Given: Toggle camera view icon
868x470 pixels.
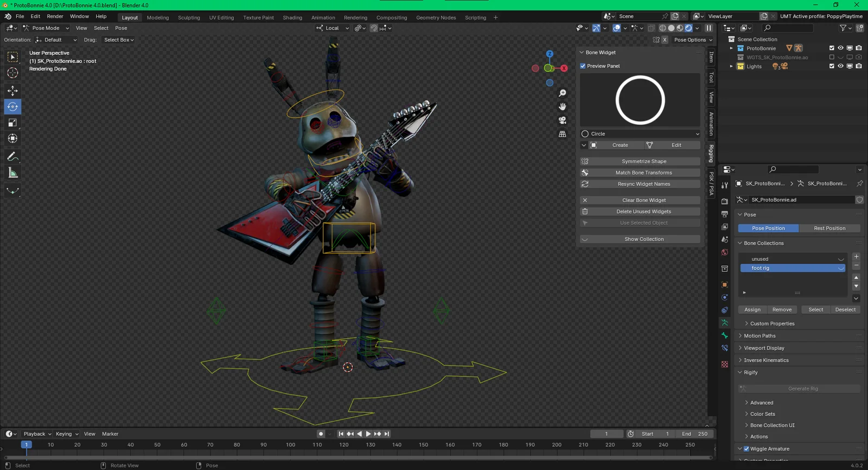Looking at the screenshot, I should click(563, 120).
